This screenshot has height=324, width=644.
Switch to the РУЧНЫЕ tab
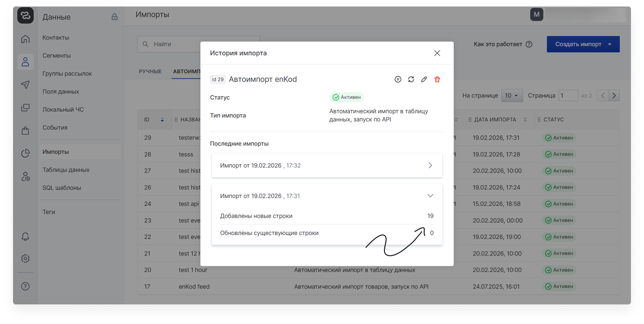(150, 71)
